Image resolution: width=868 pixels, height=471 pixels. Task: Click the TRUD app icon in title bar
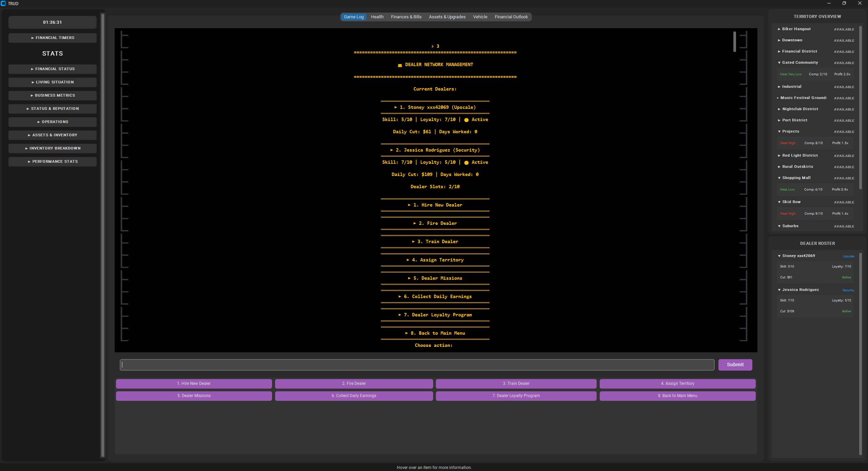pos(3,3)
